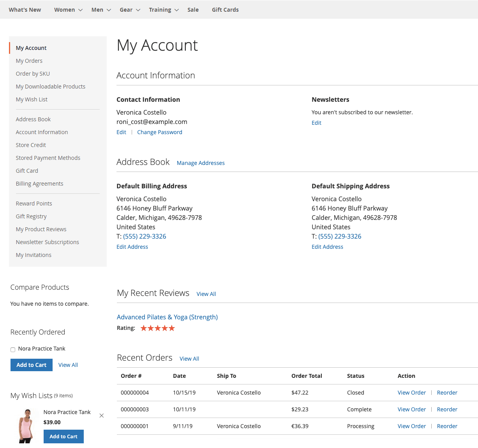Open the Sale menu item

(193, 10)
